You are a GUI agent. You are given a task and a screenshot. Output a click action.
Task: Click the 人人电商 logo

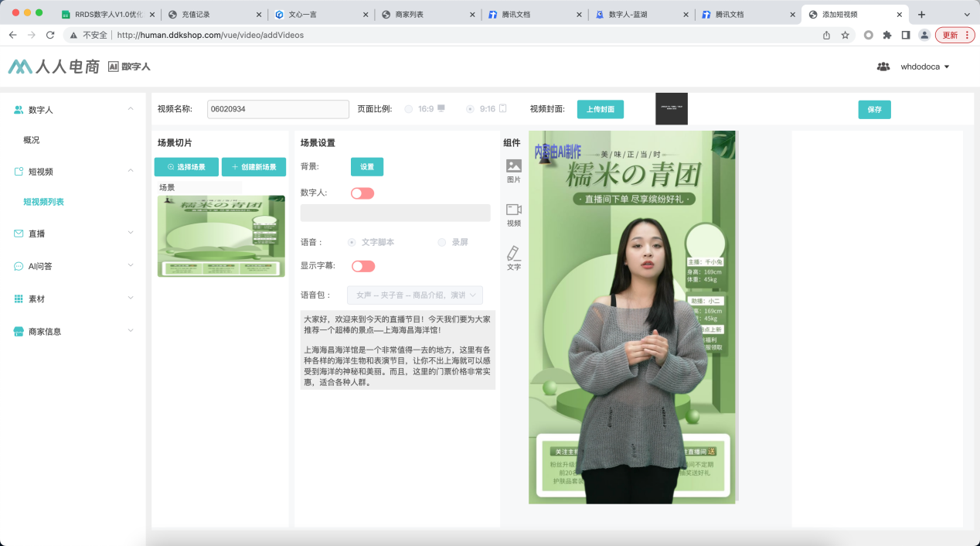[54, 67]
